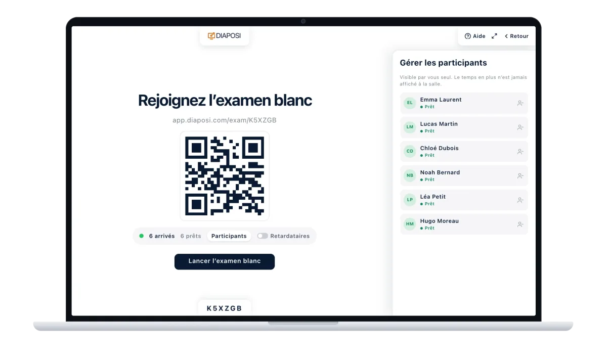The width and height of the screenshot is (607, 364).
Task: Select participant name Hugo Moreau
Action: coord(439,221)
